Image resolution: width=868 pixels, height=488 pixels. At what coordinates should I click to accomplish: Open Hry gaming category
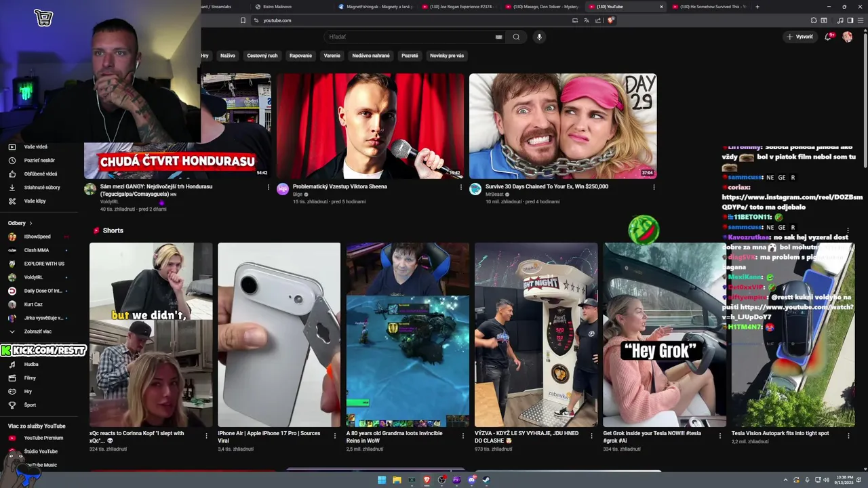point(39,392)
